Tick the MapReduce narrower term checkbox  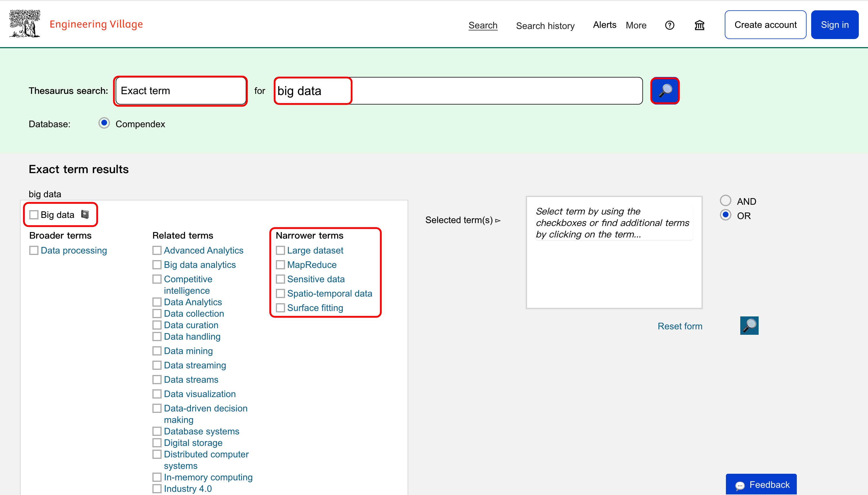(280, 265)
